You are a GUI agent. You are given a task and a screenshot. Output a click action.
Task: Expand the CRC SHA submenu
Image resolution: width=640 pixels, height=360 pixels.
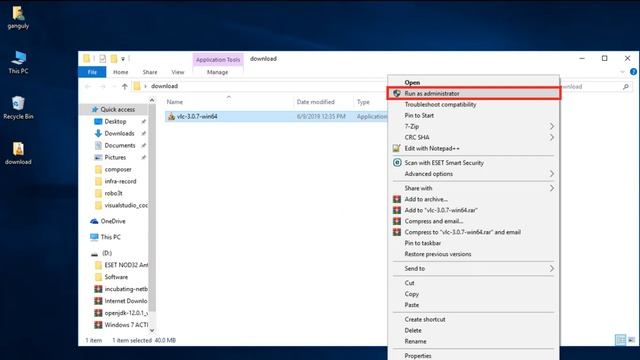point(551,138)
